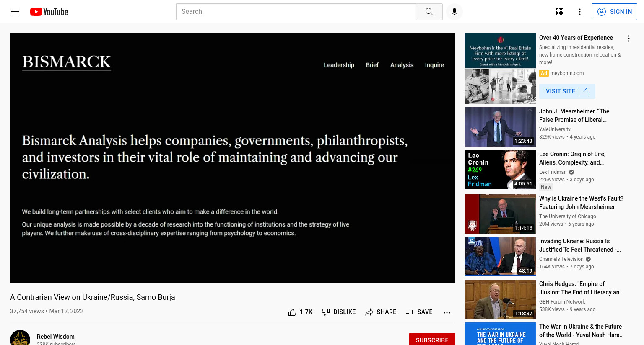The height and width of the screenshot is (345, 644).
Task: Open more actions ellipsis below video
Action: coord(447,312)
